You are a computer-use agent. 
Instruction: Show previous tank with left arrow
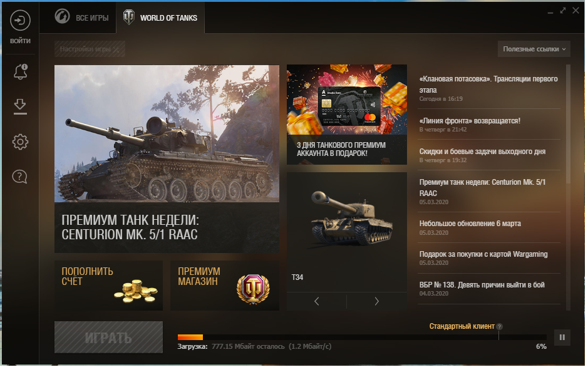(x=316, y=301)
